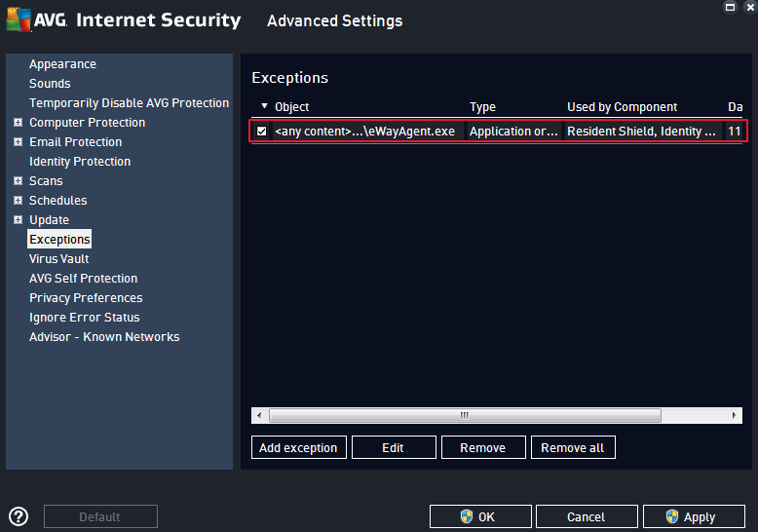Image resolution: width=758 pixels, height=532 pixels.
Task: Open AVG Self Protection settings
Action: click(83, 279)
